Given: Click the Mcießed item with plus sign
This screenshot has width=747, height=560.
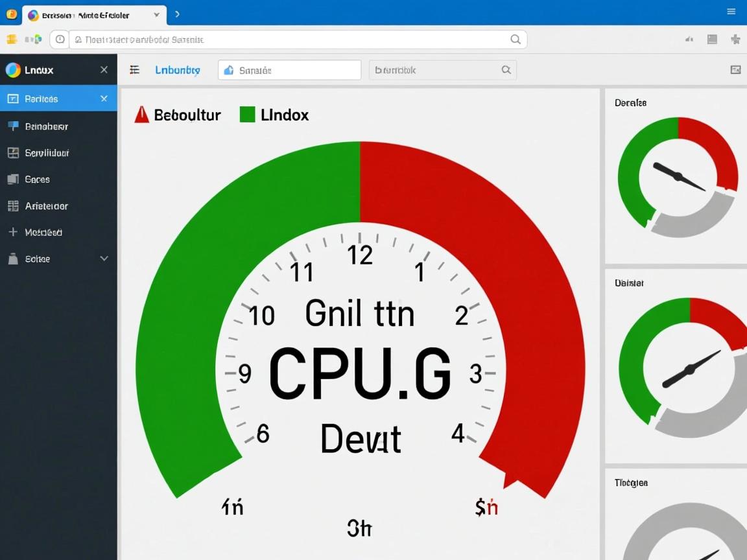Looking at the screenshot, I should tap(43, 232).
